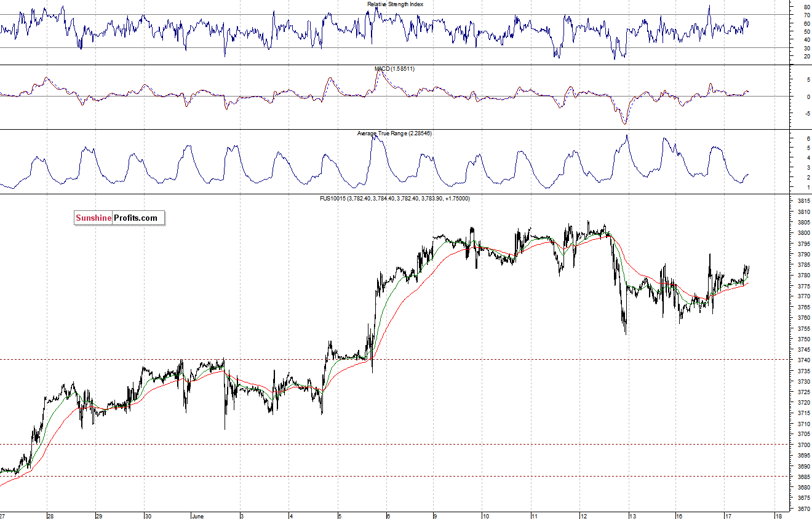Image resolution: width=812 pixels, height=519 pixels.
Task: Click the 3785 price axis label
Action: 803,265
